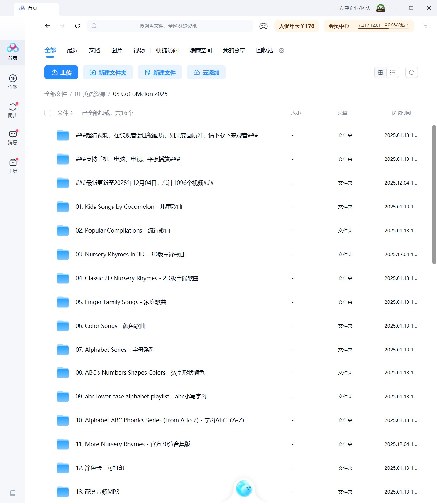Viewport: 437px width, 504px height.
Task: Click the refresh file list icon
Action: [411, 72]
